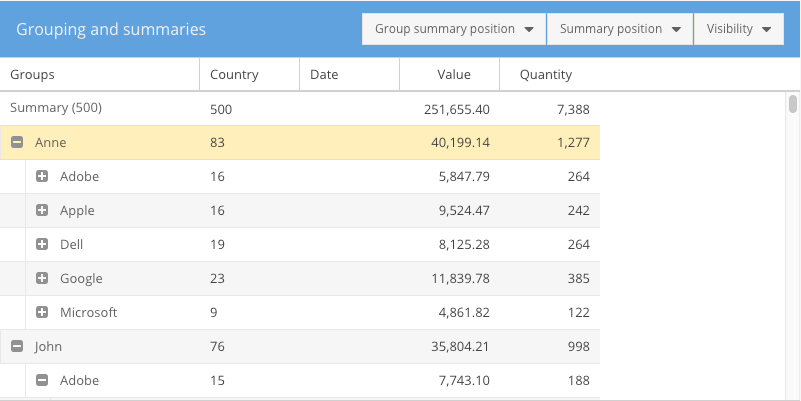Select Google row label
801x401 pixels.
[x=81, y=278]
